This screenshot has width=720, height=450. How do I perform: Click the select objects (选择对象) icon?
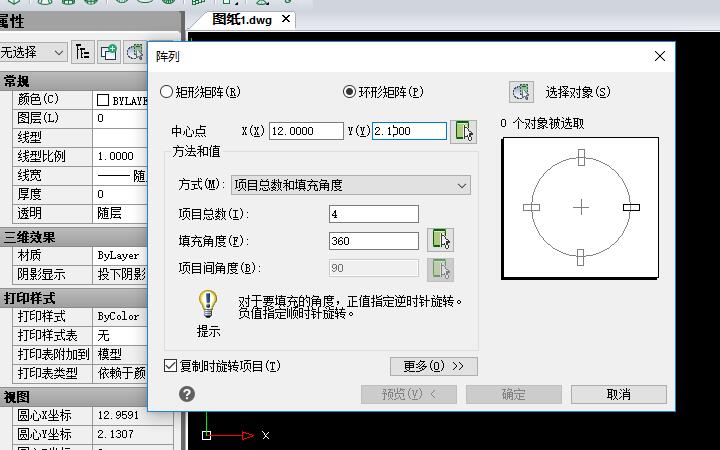point(521,92)
